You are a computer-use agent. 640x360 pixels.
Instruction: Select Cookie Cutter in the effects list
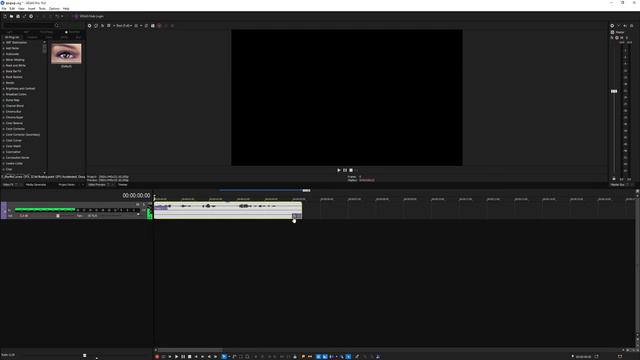[x=14, y=163]
